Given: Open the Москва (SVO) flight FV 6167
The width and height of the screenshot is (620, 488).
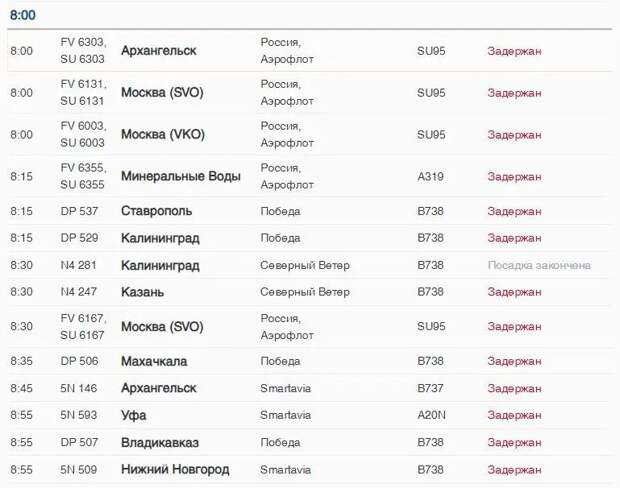Looking at the screenshot, I should coord(310,327).
